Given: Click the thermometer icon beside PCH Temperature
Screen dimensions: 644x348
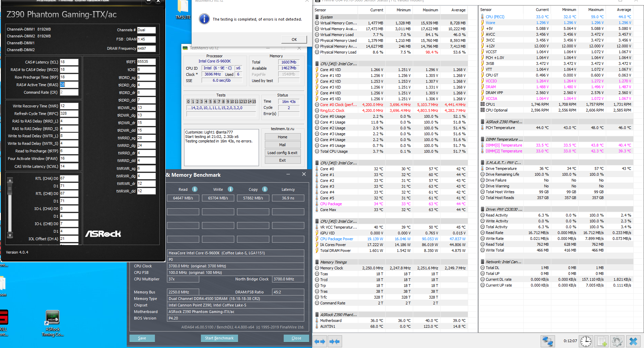Looking at the screenshot, I should point(482,128).
